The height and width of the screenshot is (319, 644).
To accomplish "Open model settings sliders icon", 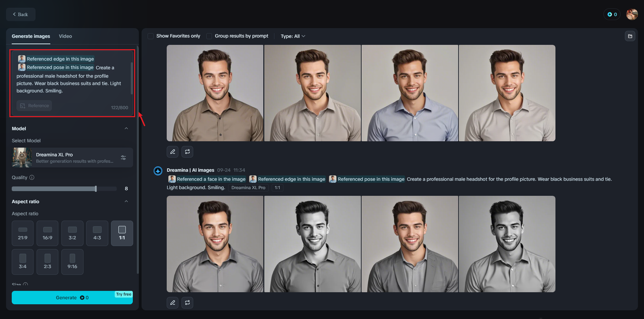I will click(123, 158).
